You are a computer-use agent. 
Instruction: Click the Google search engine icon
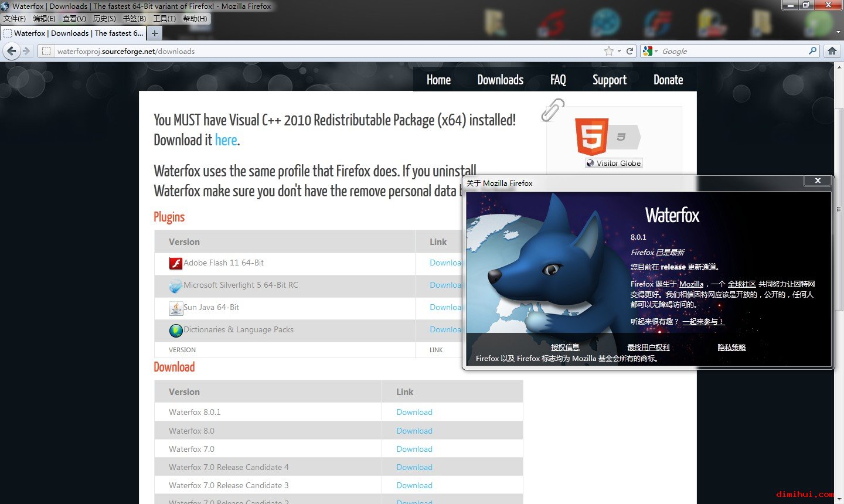(x=648, y=51)
